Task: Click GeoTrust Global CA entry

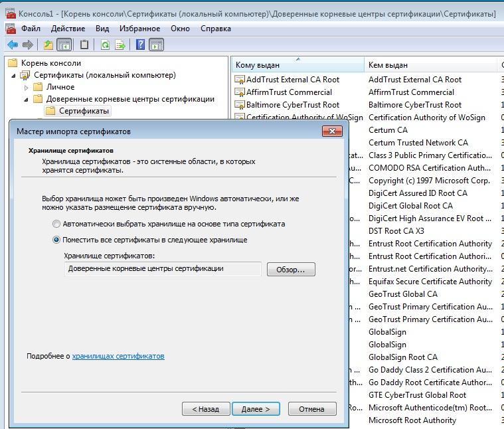Action: coord(403,294)
